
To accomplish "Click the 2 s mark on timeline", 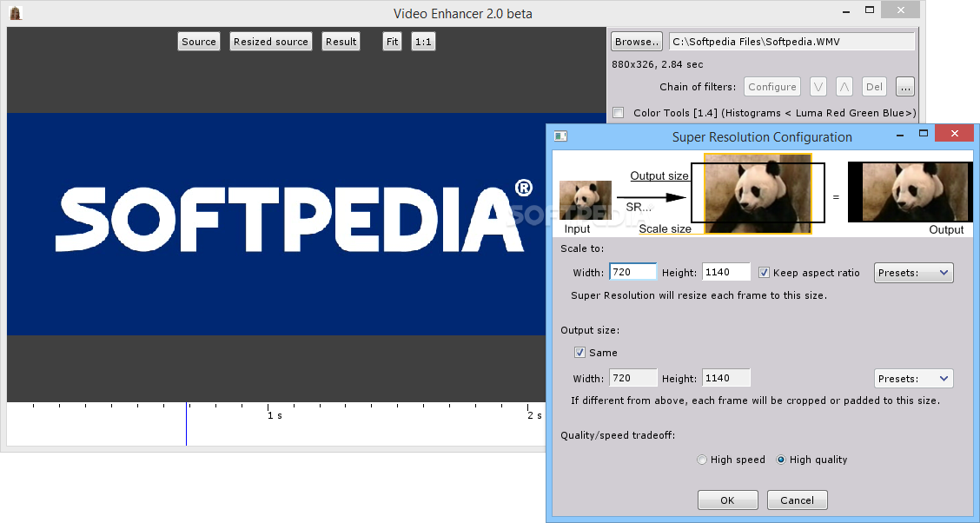I will 534,415.
